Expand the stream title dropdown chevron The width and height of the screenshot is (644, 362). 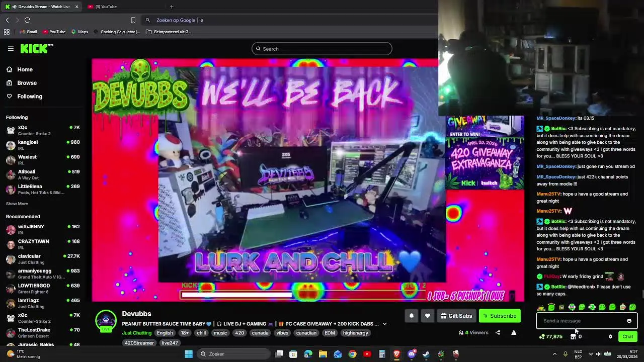[384, 324]
